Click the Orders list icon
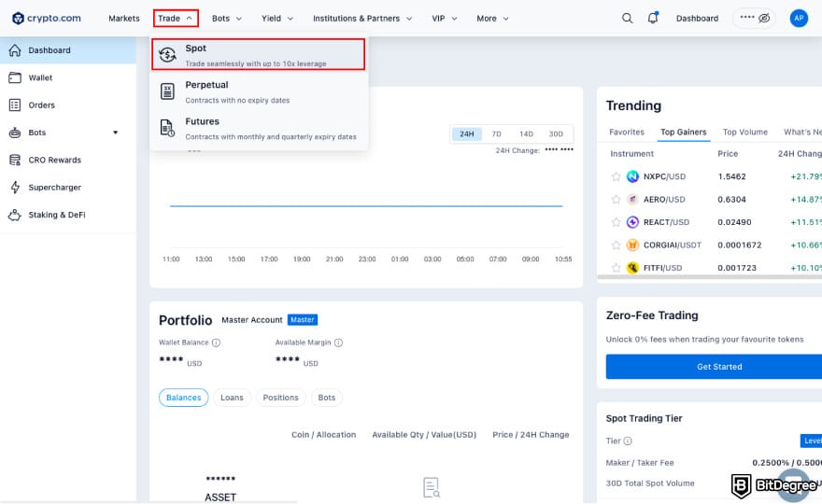 (15, 105)
